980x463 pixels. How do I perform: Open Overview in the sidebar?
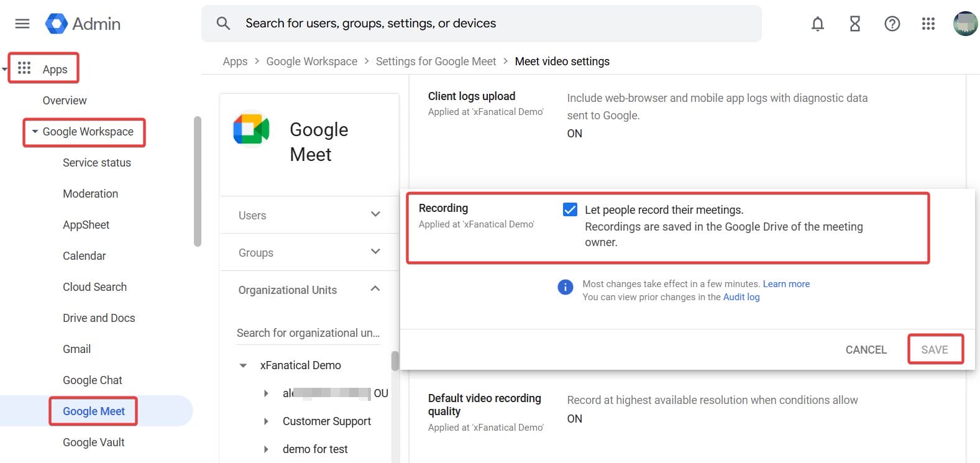click(x=65, y=101)
